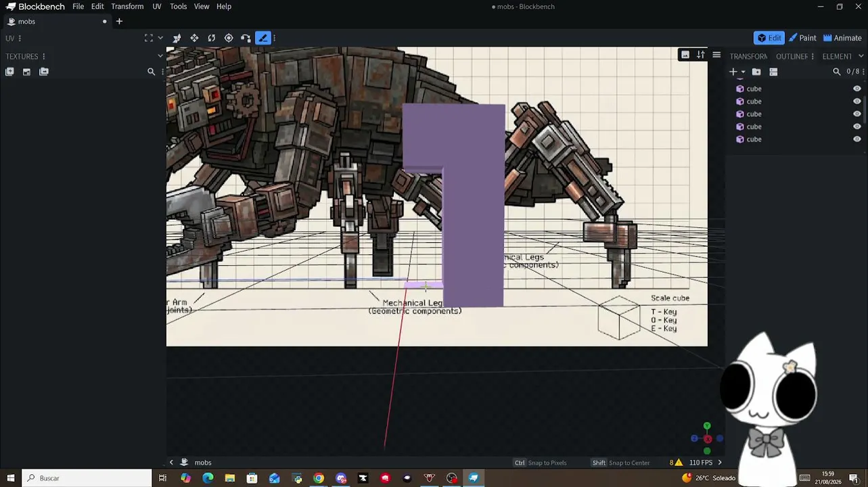Click the 0 / 8 selection count
The height and width of the screenshot is (487, 868).
(853, 72)
